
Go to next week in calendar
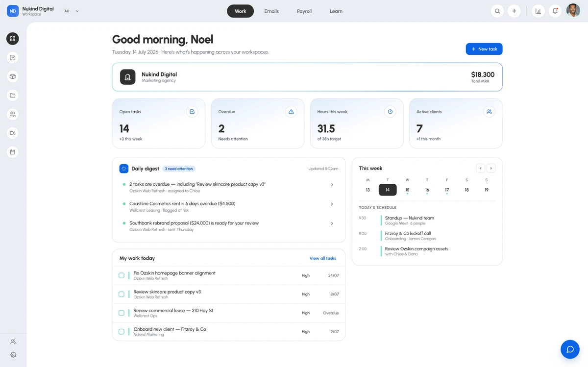click(491, 168)
